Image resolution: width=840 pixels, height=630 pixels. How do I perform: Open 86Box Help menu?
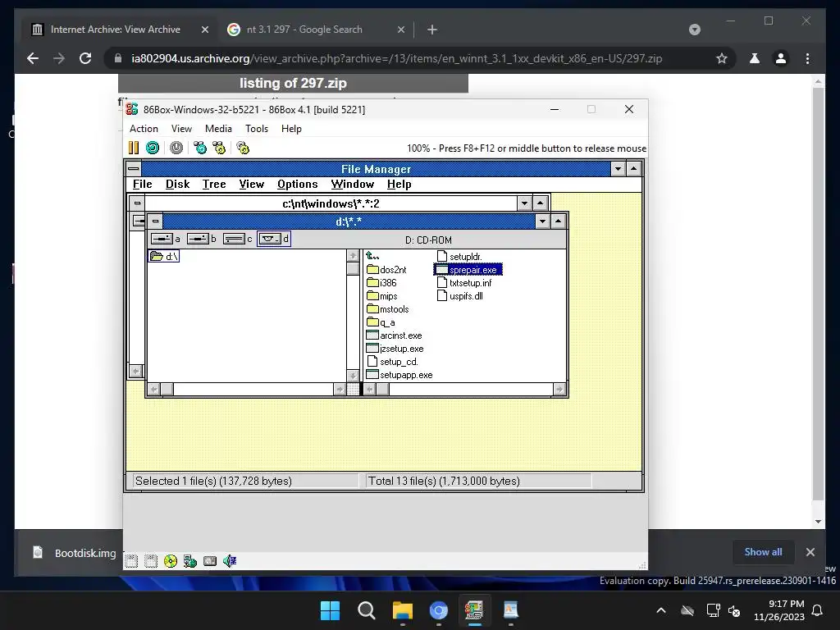coord(291,129)
